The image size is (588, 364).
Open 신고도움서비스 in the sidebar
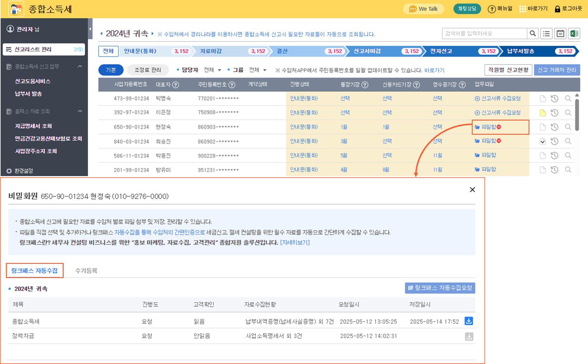tap(33, 81)
